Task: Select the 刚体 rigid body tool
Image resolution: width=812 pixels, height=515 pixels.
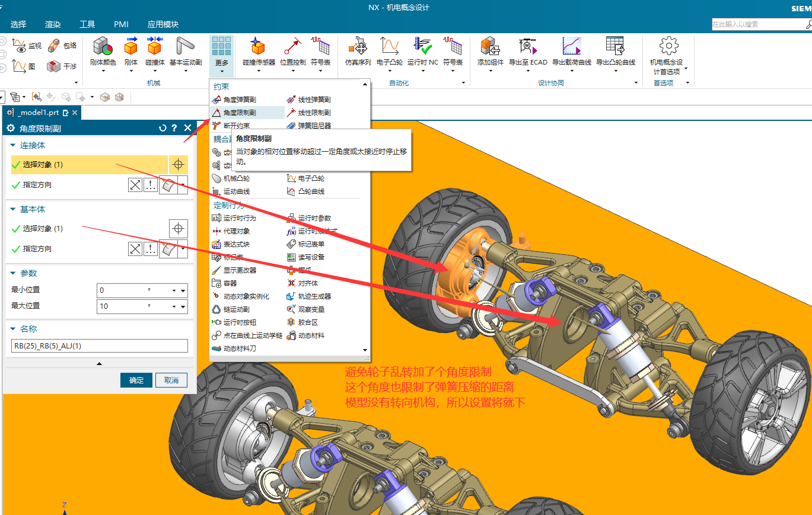Action: pos(131,46)
